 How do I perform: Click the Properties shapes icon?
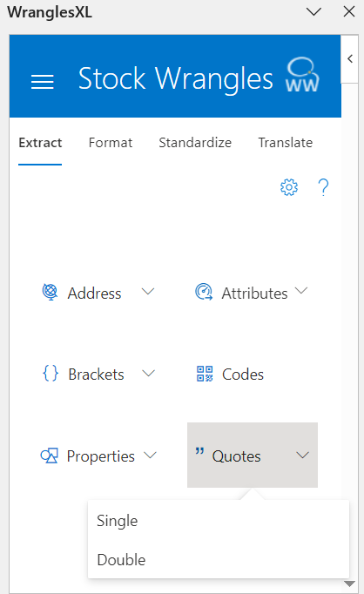coord(50,456)
